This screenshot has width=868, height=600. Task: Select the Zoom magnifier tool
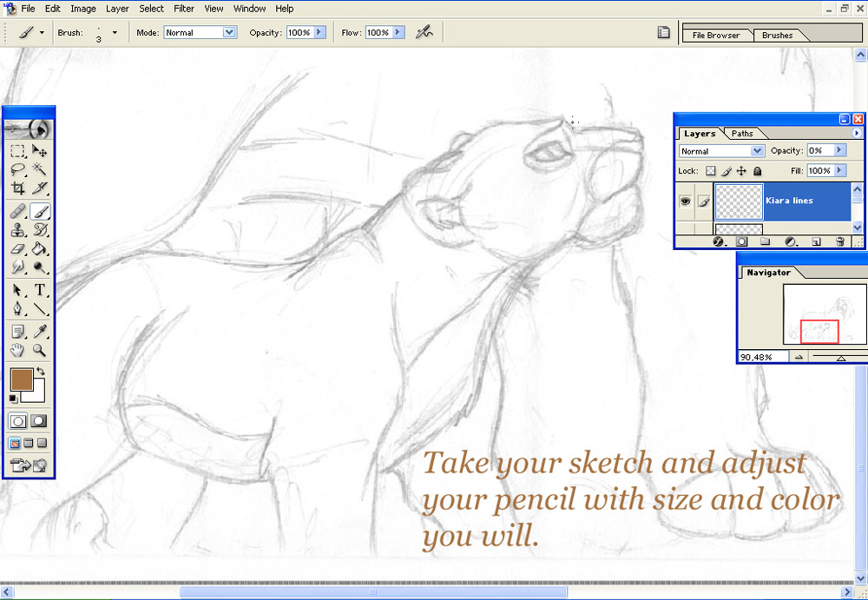tap(39, 350)
